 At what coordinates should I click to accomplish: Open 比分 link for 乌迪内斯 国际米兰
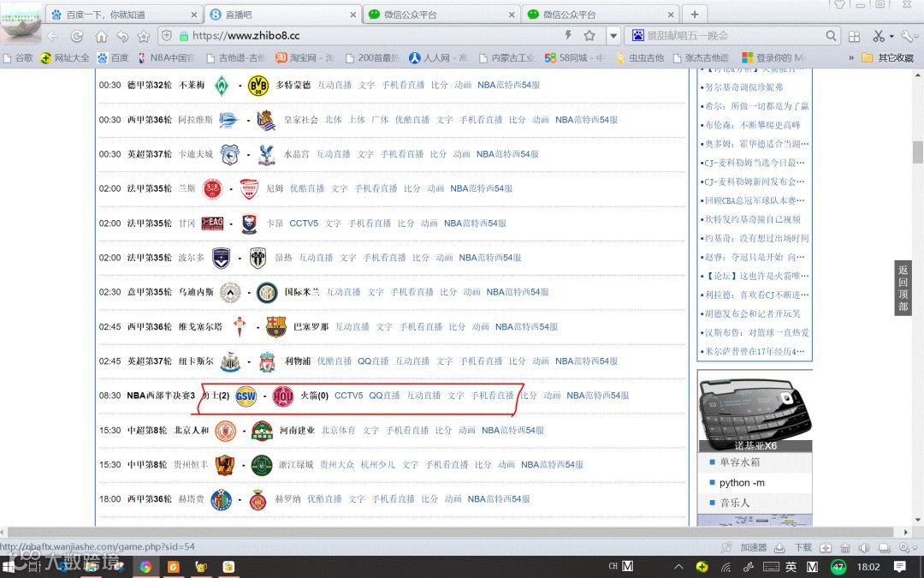pos(447,292)
